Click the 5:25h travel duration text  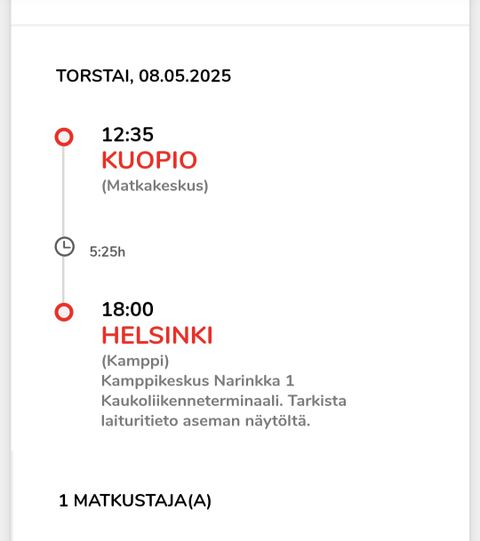coord(107,252)
